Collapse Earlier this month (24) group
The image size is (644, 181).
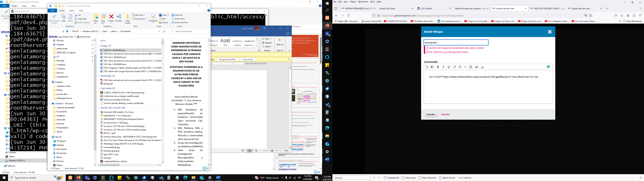click(x=99, y=108)
